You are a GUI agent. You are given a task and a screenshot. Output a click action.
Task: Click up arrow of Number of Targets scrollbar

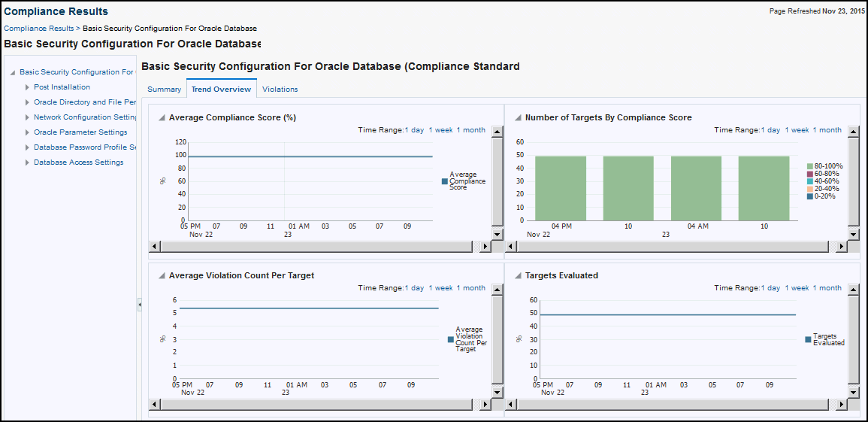coord(853,132)
